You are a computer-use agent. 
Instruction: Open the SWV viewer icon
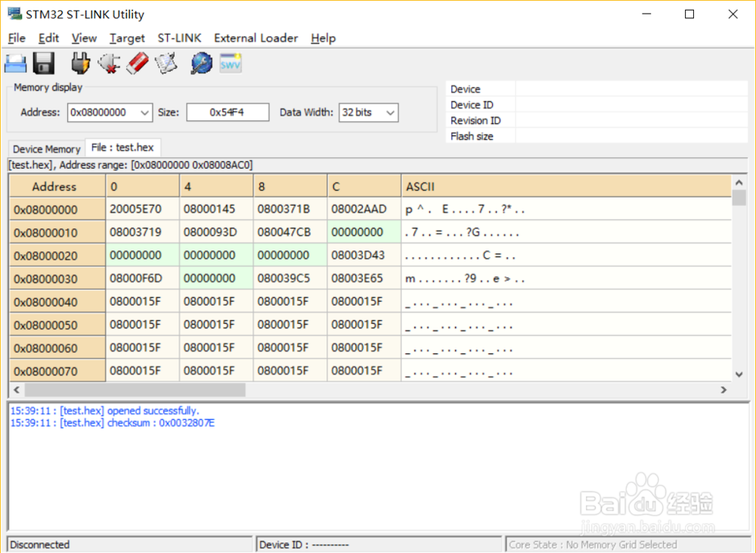click(x=231, y=64)
